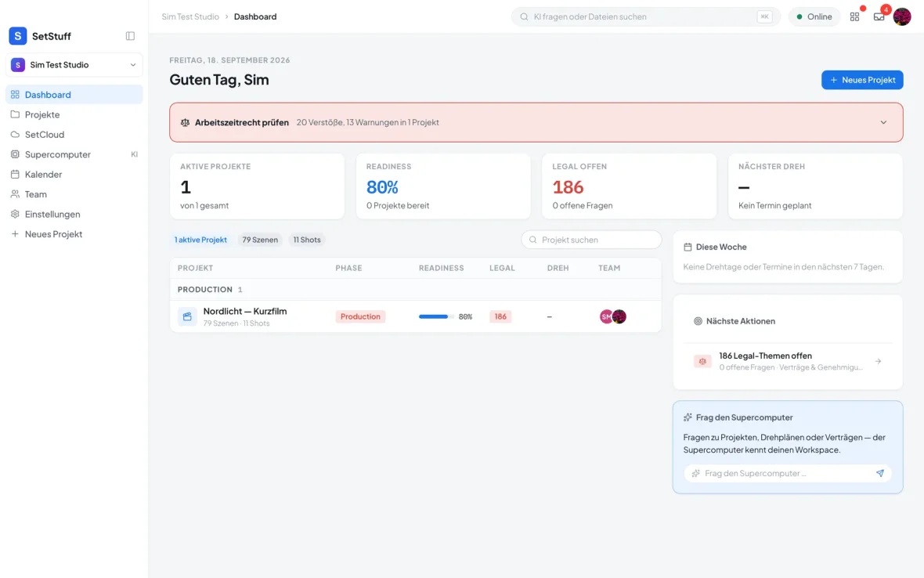Open Supercomputer in the sidebar
The height and width of the screenshot is (578, 924).
click(x=74, y=154)
